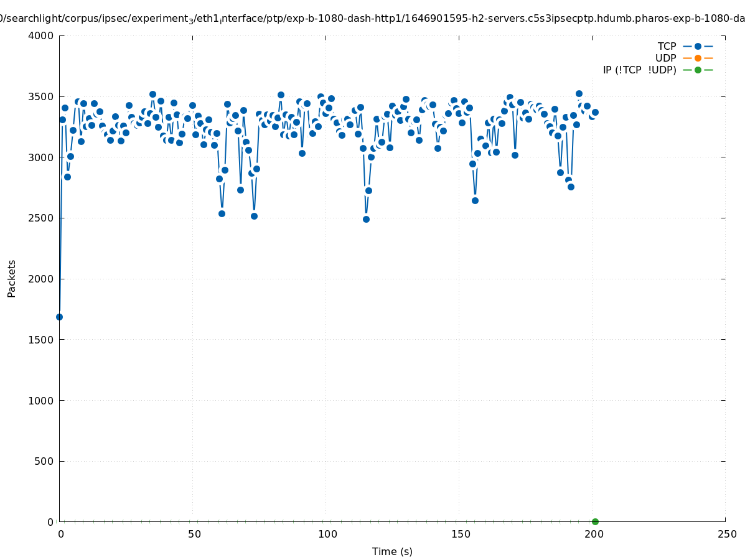Select the UDP legend label text
745x560 pixels.
point(665,58)
